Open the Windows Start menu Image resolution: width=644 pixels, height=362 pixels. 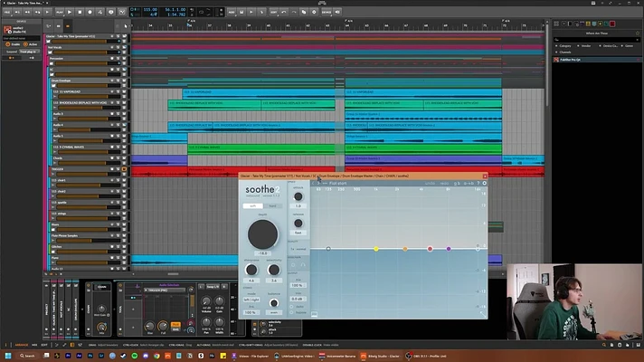[x=8, y=356]
